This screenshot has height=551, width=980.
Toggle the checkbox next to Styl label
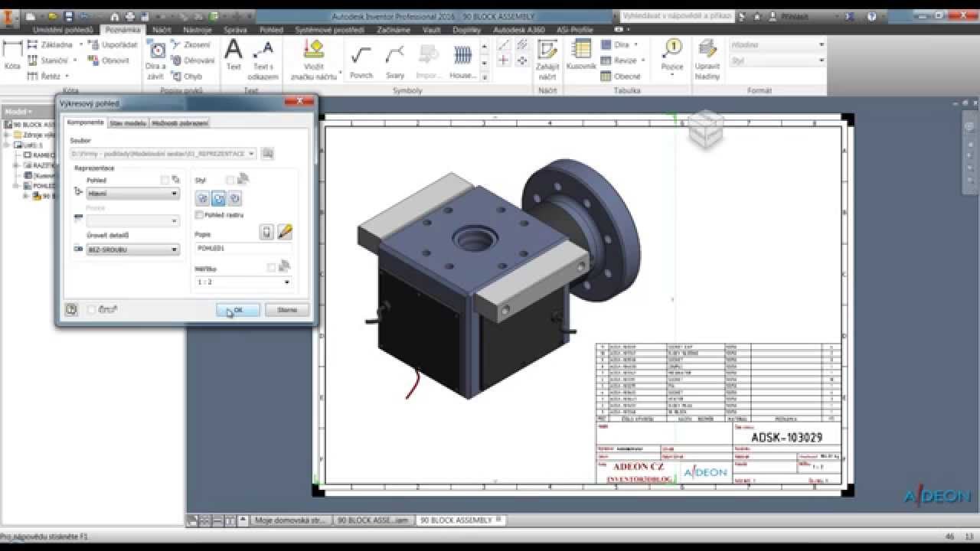coord(230,180)
